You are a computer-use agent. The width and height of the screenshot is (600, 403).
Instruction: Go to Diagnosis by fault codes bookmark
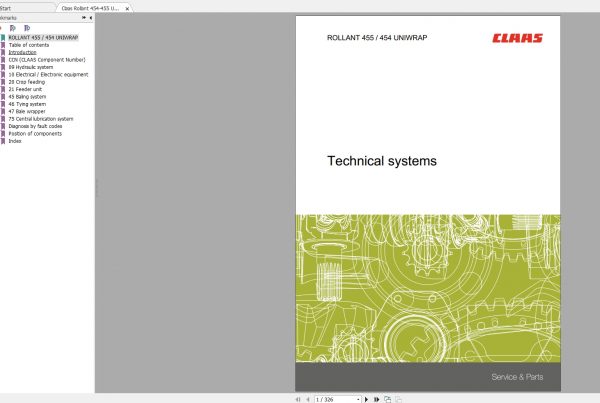(35, 126)
